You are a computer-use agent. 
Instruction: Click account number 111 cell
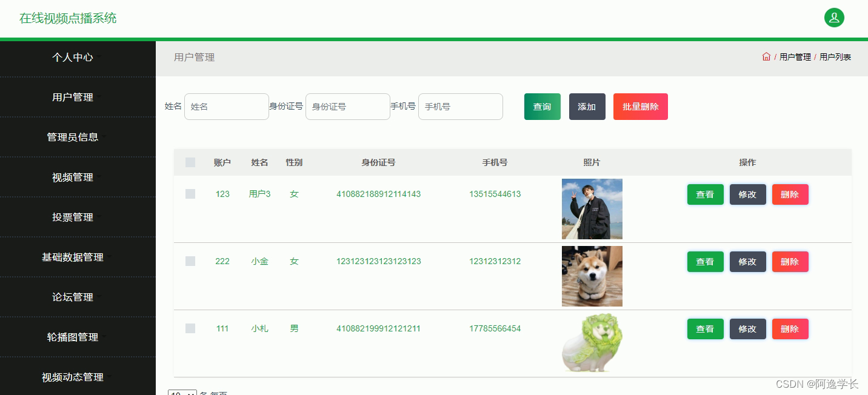[222, 328]
